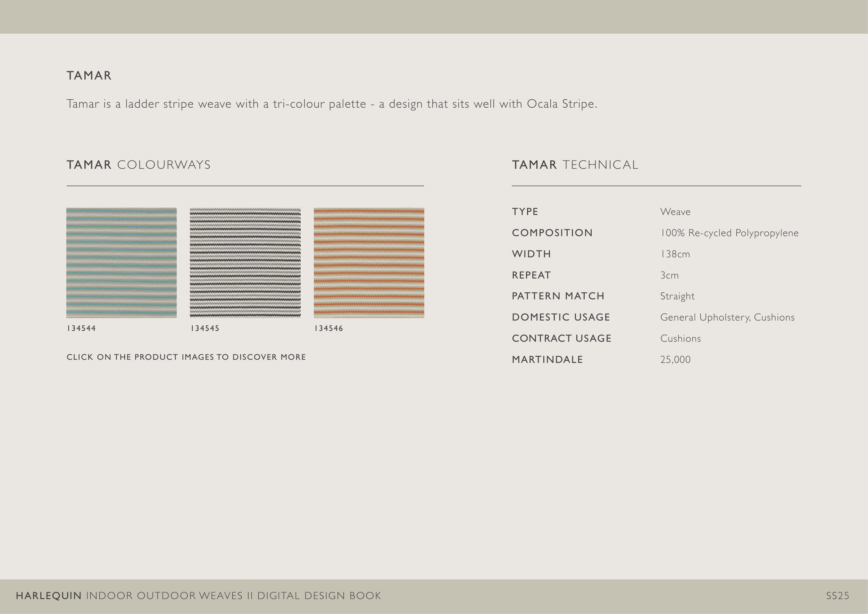
Task: Click the TAMAR COLOURWAYS section heading
Action: pyautogui.click(x=139, y=165)
